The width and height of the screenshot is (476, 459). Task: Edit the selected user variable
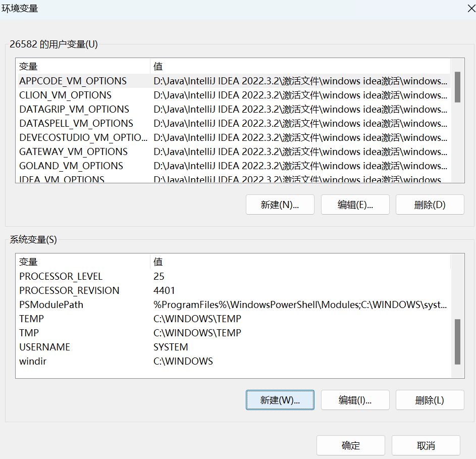[355, 205]
